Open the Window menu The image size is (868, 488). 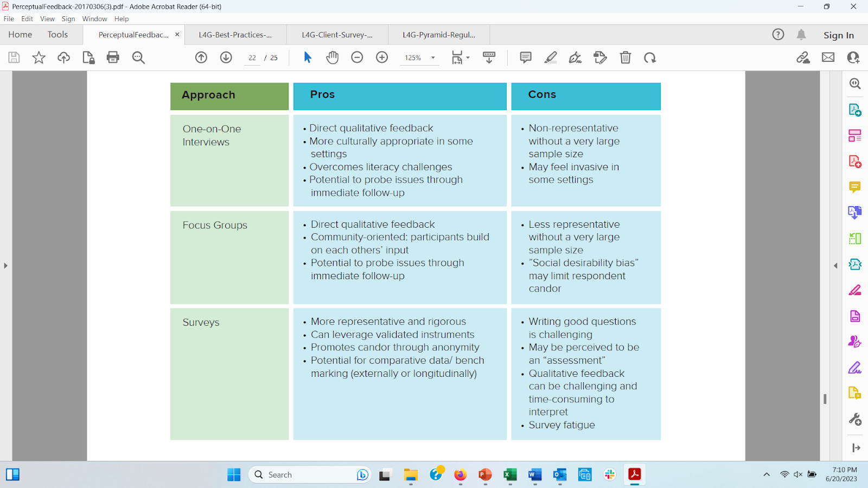tap(94, 19)
